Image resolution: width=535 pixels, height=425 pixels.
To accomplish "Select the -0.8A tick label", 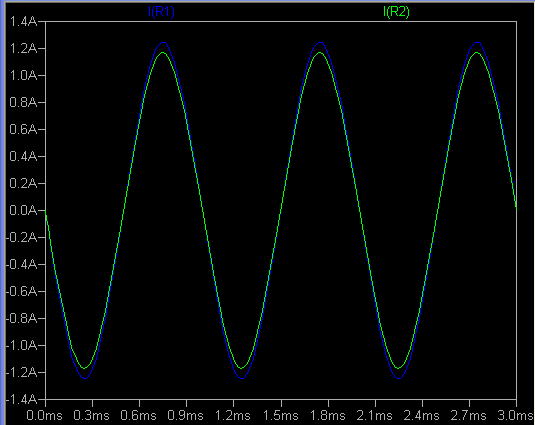I will pyautogui.click(x=22, y=318).
